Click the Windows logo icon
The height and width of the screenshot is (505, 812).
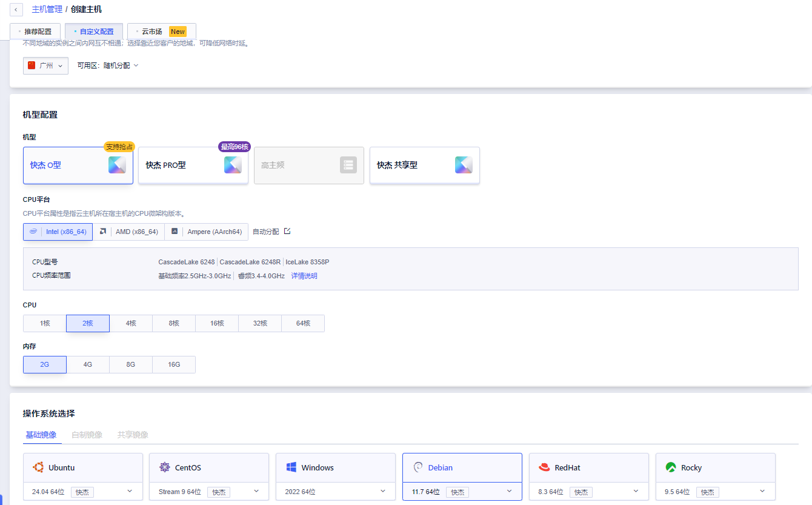coord(291,467)
